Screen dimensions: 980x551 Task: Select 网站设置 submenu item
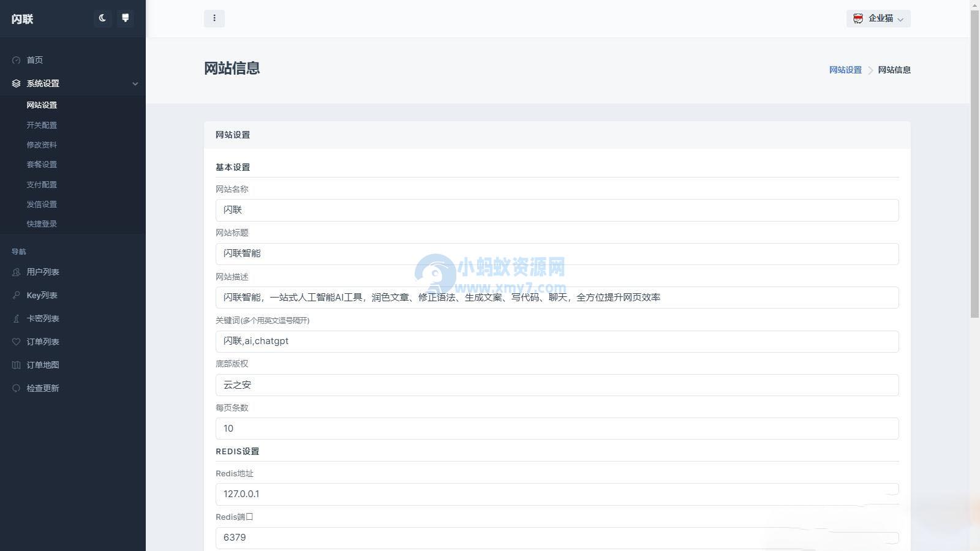[x=42, y=105]
